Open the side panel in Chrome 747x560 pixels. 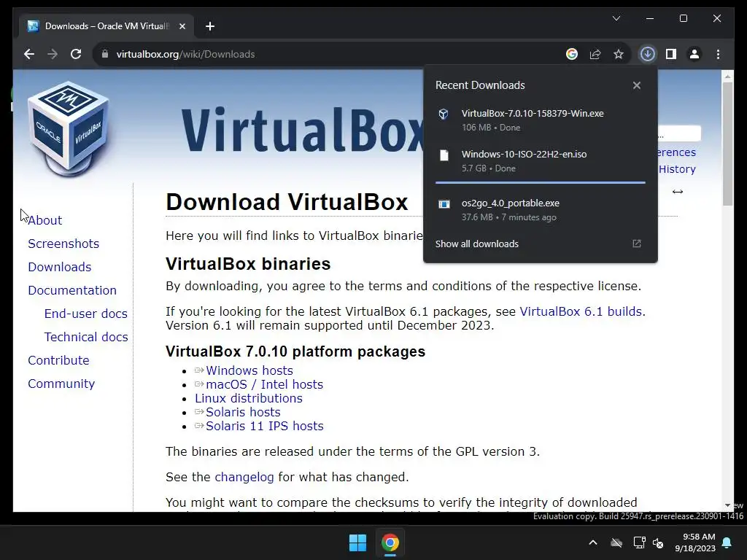[671, 54]
